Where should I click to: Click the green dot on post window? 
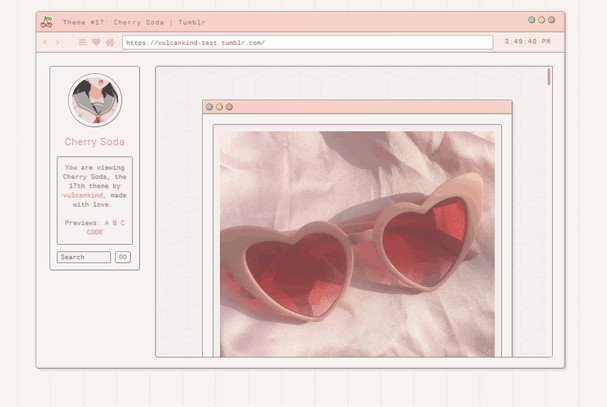209,107
